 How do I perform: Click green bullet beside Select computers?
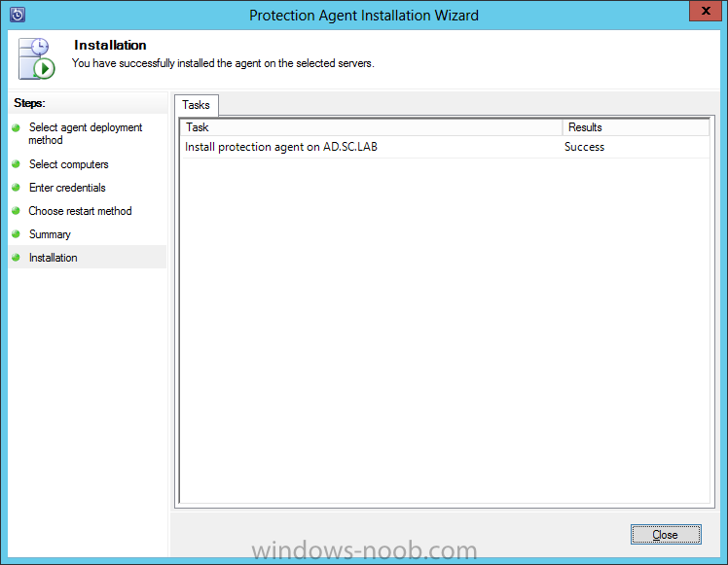coord(16,164)
